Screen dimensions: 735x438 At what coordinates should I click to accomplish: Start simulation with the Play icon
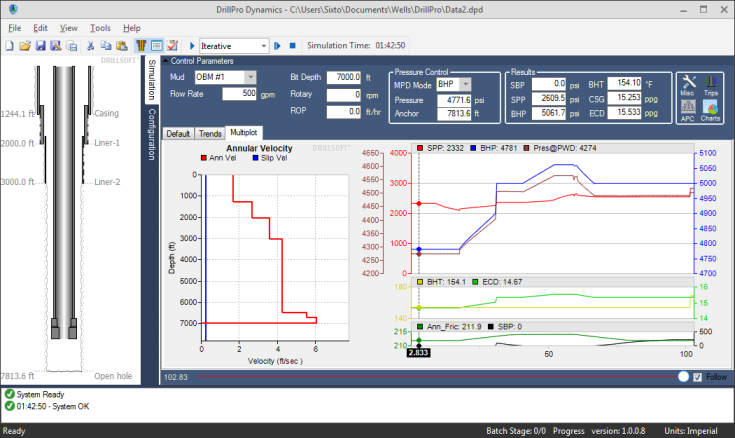click(x=192, y=46)
